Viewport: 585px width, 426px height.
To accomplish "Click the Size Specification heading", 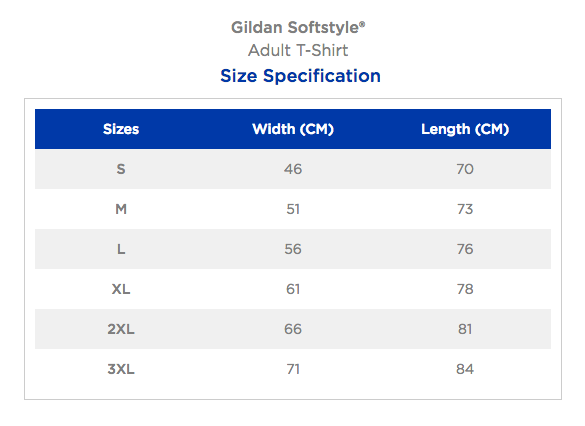I will [300, 76].
